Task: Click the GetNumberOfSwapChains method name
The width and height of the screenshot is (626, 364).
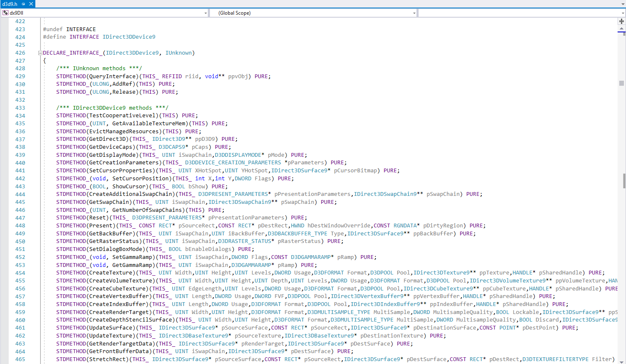Action: pyautogui.click(x=147, y=210)
